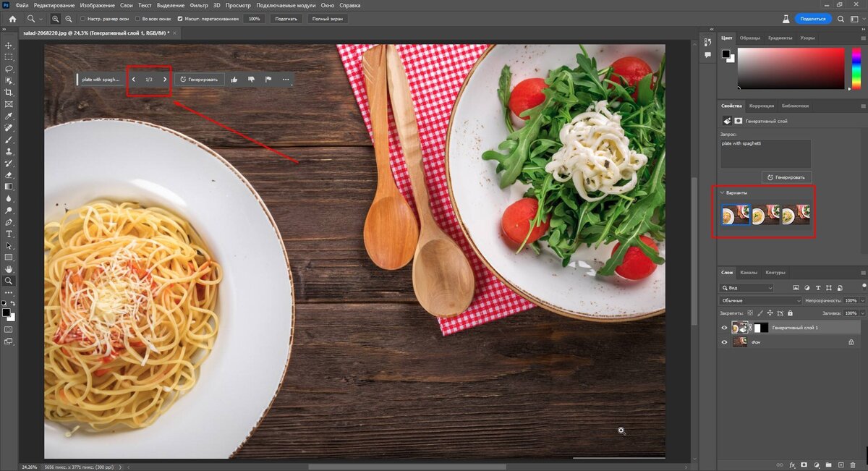Give thumbs down to the generated variation

[x=251, y=80]
